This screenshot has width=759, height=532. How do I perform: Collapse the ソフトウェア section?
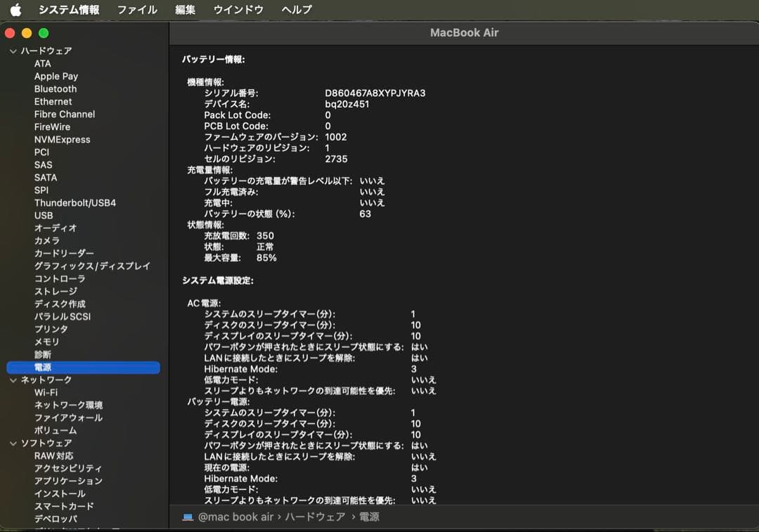12,443
